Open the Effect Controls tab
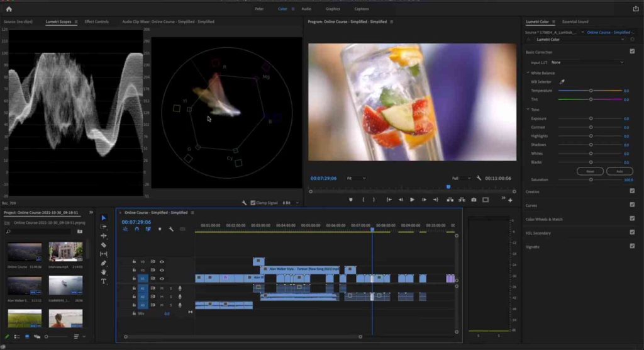Image resolution: width=644 pixels, height=350 pixels. coord(96,22)
